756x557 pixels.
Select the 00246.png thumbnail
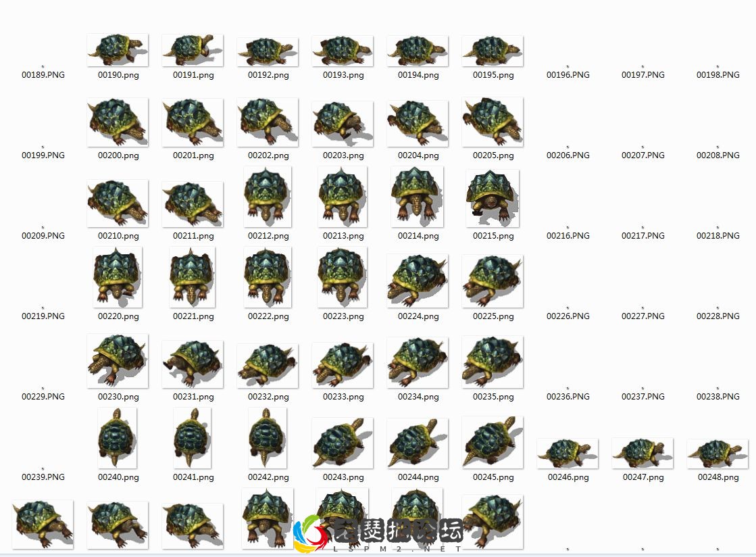568,454
